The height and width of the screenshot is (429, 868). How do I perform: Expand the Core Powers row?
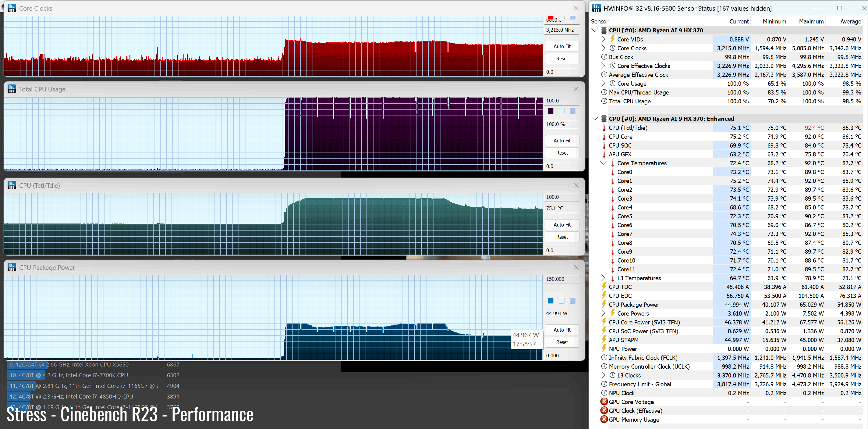[604, 313]
